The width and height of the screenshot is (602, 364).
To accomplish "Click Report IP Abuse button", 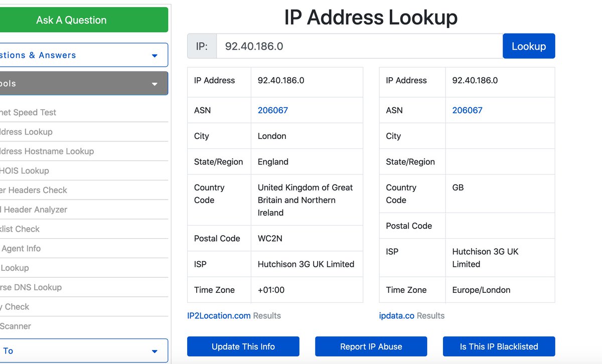I will [371, 346].
